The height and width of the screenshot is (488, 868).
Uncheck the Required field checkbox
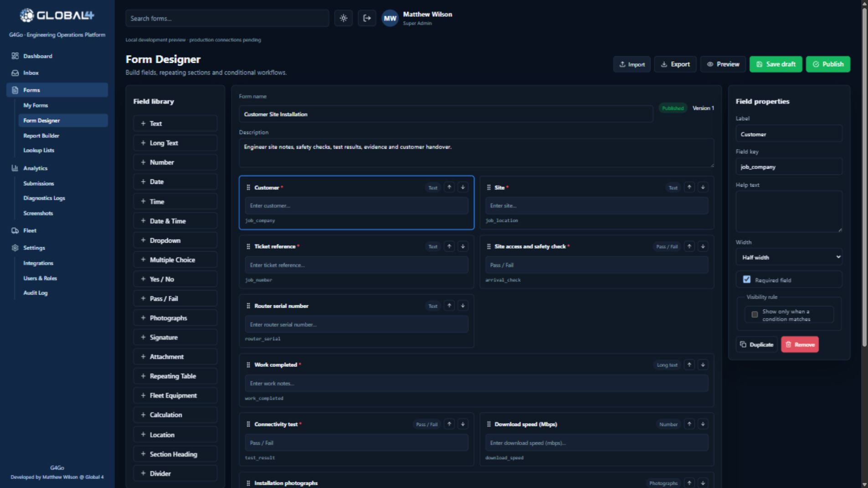click(747, 280)
